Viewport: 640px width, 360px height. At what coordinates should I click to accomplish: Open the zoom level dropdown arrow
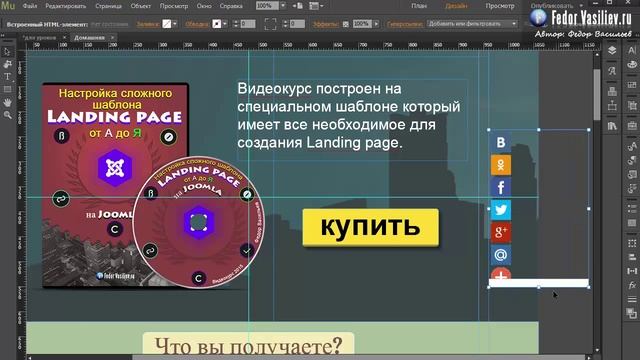[283, 6]
